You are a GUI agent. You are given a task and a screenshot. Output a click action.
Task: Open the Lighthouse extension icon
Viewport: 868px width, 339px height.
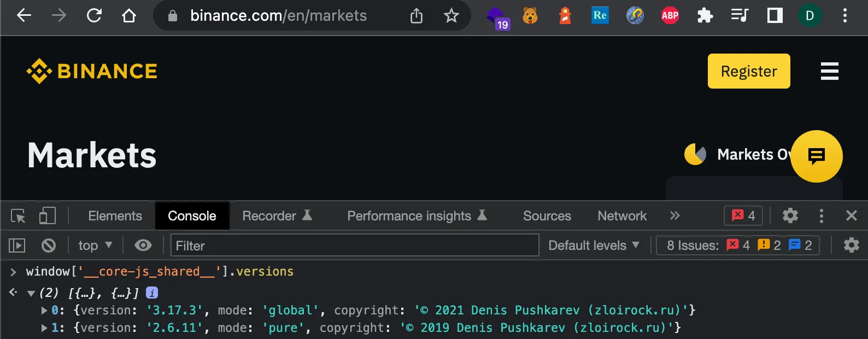point(565,16)
